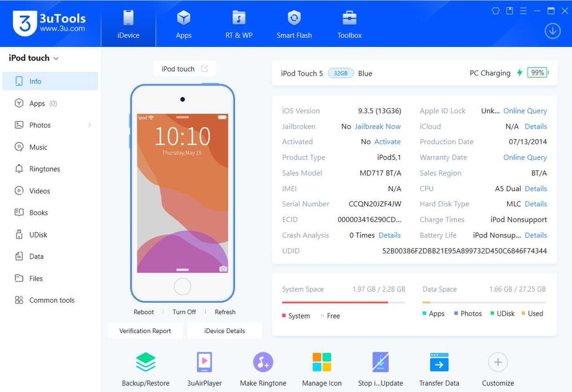Screen dimensions: 572x392
Task: Open Verification Report
Action: pyautogui.click(x=145, y=331)
